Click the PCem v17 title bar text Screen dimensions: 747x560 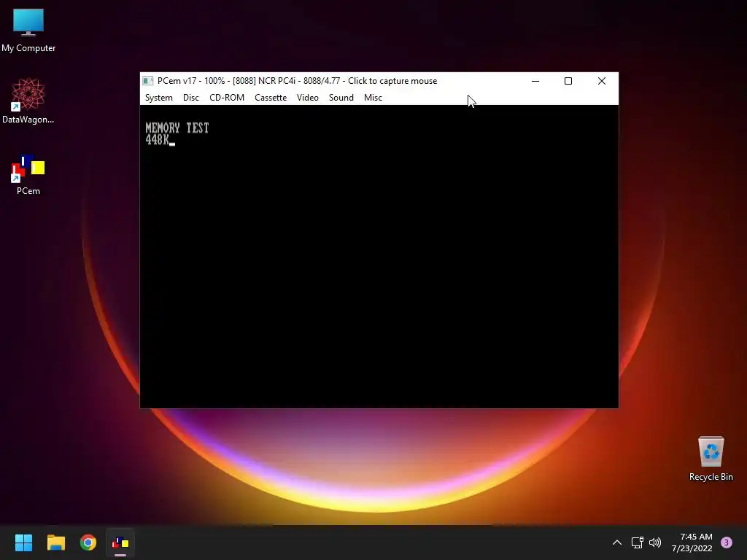[x=298, y=81]
